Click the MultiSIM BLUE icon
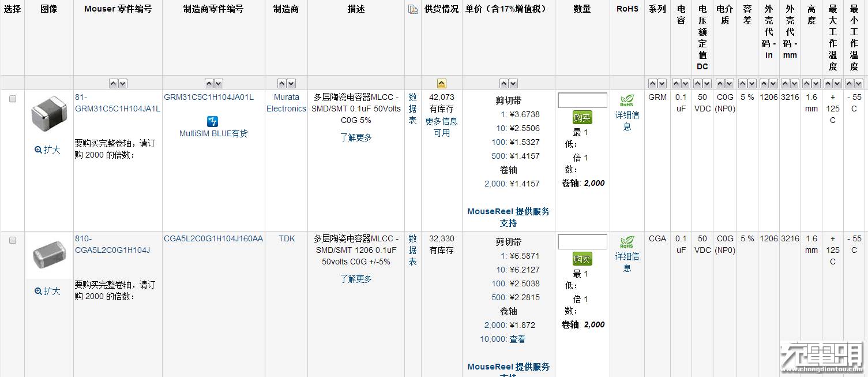The width and height of the screenshot is (868, 377). pyautogui.click(x=213, y=121)
